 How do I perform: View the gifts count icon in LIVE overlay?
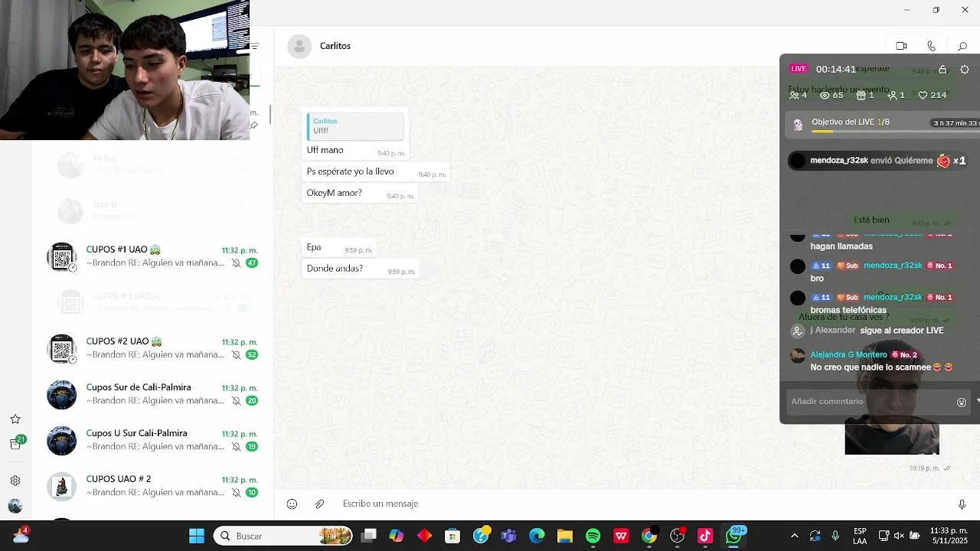(861, 95)
